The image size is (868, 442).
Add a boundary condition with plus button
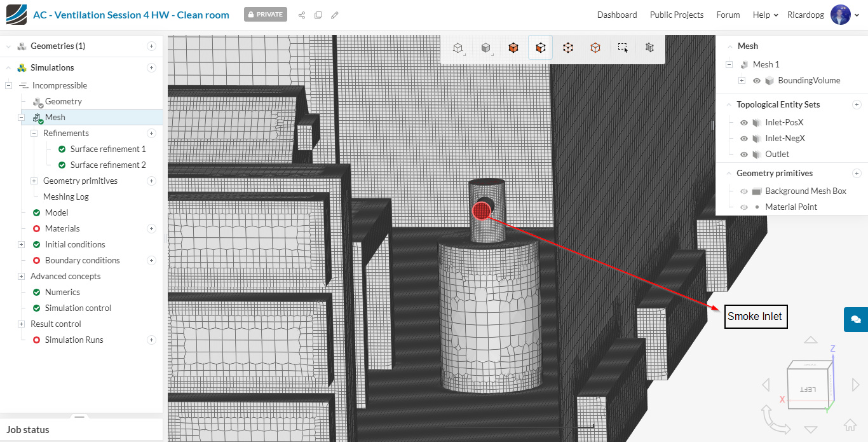[x=151, y=260]
